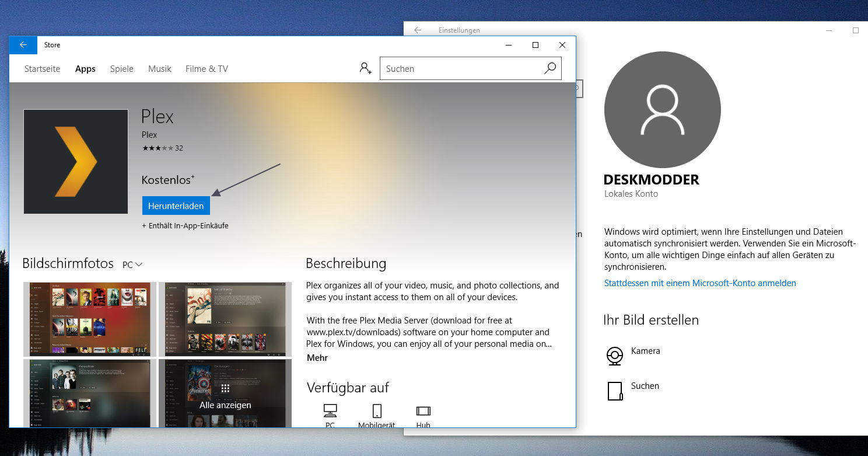Click the star rating of Plex
The width and height of the screenshot is (868, 456).
(157, 148)
